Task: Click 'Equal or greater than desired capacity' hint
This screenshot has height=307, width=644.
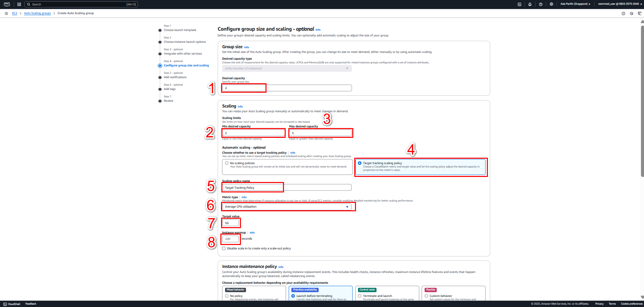Action: pyautogui.click(x=311, y=139)
